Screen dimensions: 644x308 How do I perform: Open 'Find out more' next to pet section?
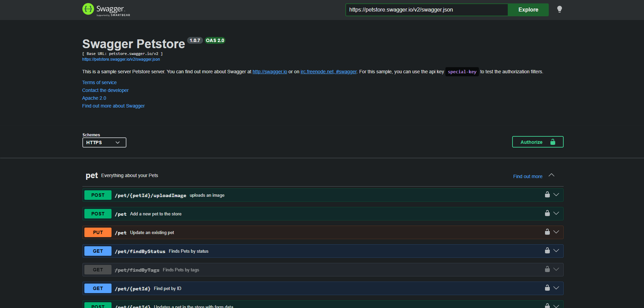click(x=527, y=176)
